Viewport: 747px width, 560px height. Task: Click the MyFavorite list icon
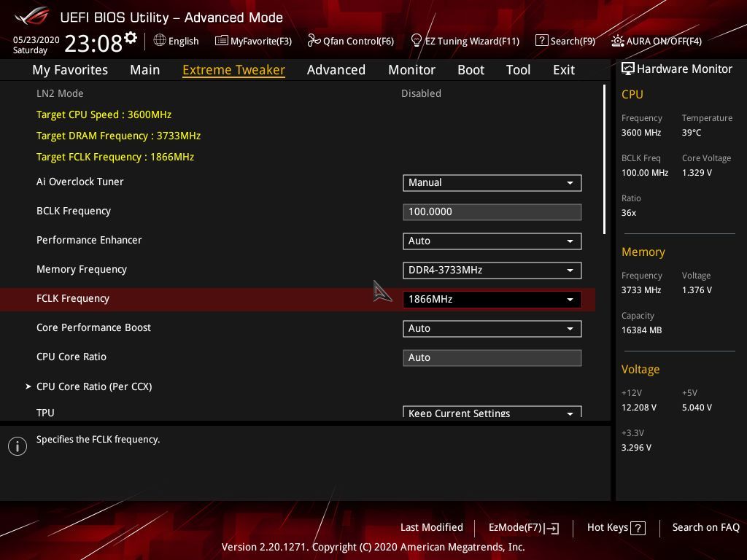[221, 41]
